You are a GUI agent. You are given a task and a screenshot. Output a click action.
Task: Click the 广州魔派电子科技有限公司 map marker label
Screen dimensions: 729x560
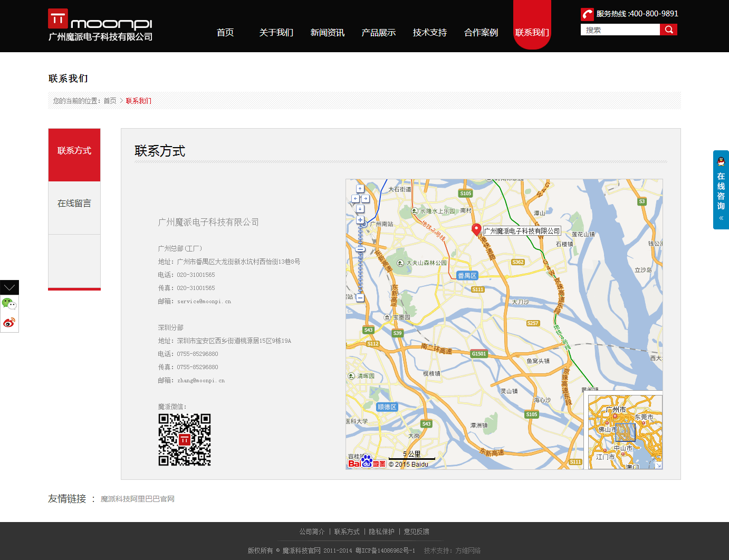tap(522, 231)
